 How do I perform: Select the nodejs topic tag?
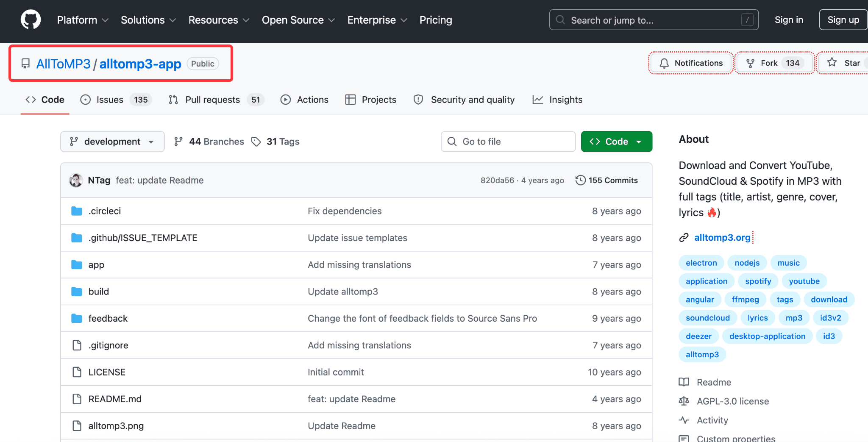click(x=747, y=263)
